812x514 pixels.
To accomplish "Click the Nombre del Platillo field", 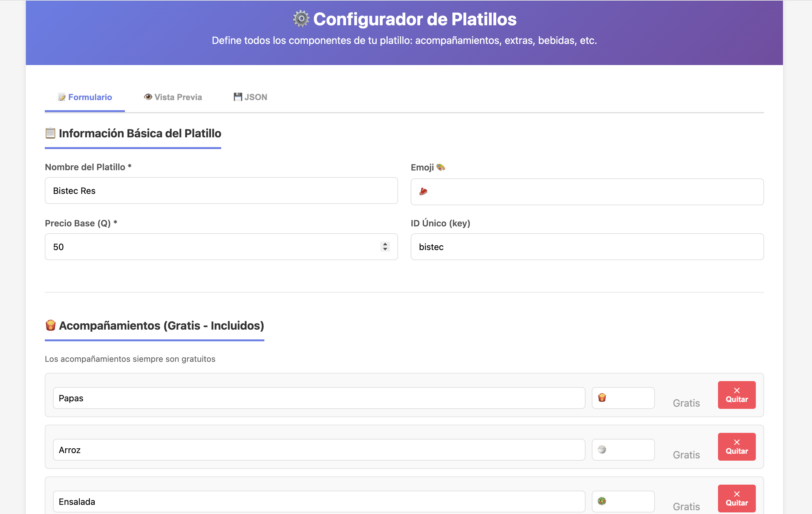I will [221, 191].
